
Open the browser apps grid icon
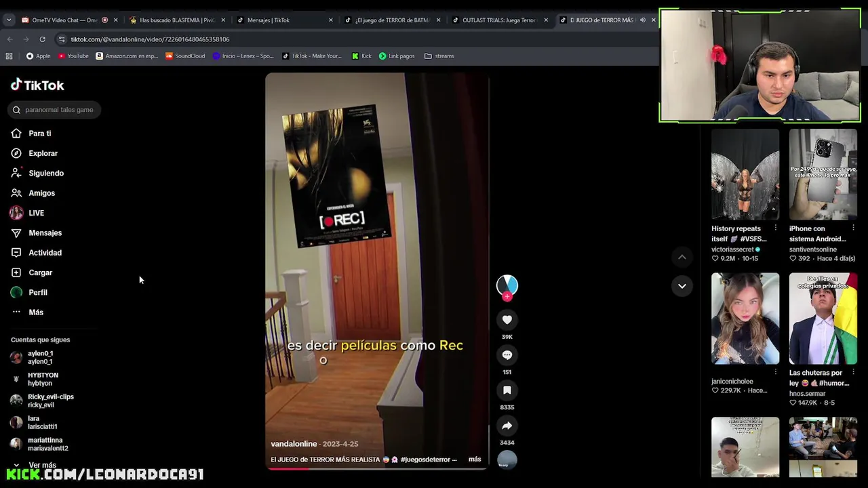click(9, 56)
